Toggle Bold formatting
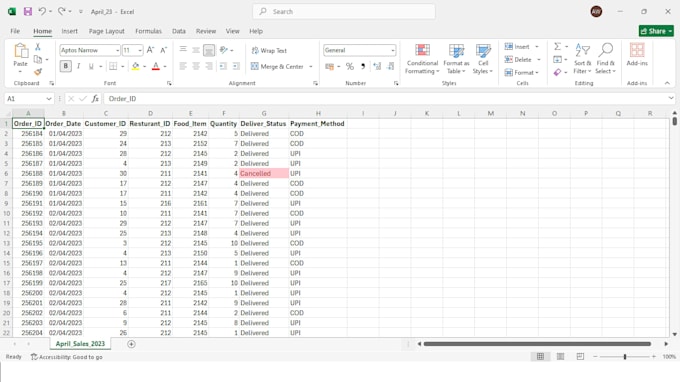The width and height of the screenshot is (680, 382). [x=65, y=66]
